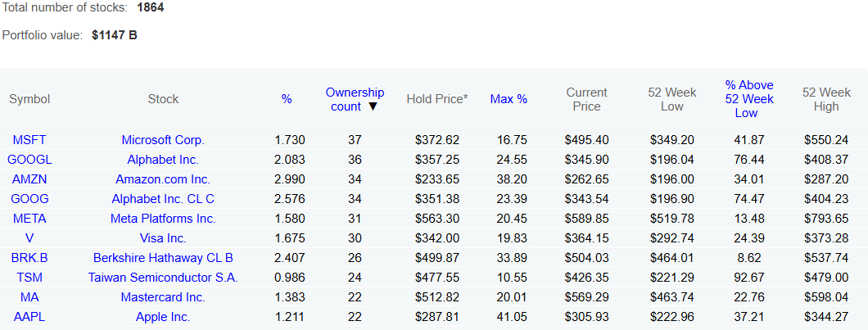Open the BRK.B symbol link

click(29, 258)
